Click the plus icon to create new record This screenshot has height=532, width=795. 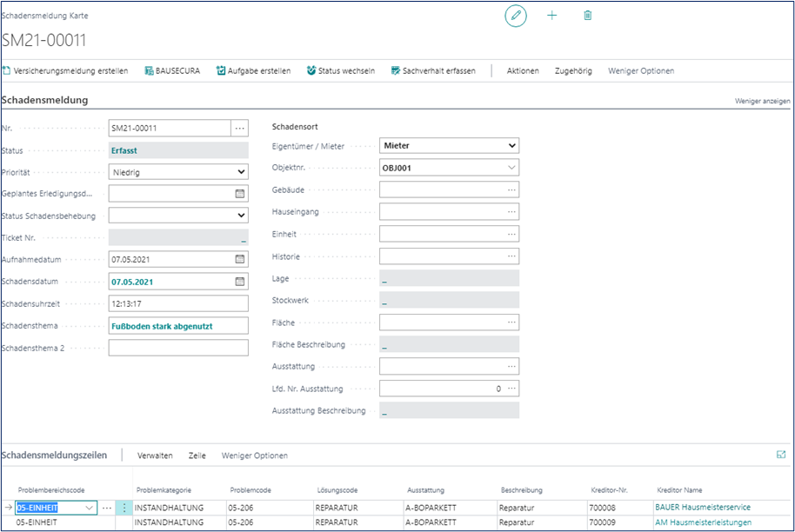551,16
